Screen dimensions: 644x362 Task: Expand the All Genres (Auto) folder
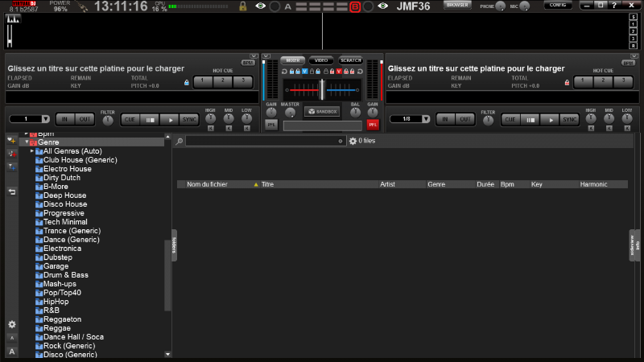(32, 151)
